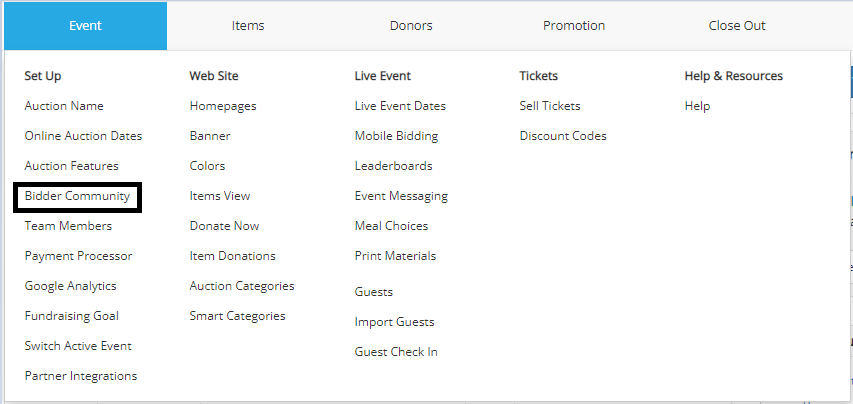Switch to the Items tab
The height and width of the screenshot is (404, 853).
point(248,26)
